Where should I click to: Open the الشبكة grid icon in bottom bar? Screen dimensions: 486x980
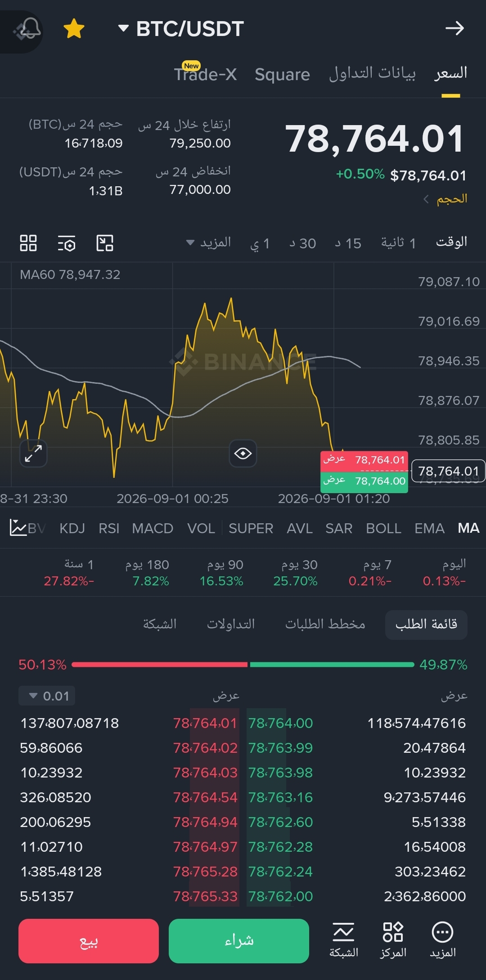point(344,940)
